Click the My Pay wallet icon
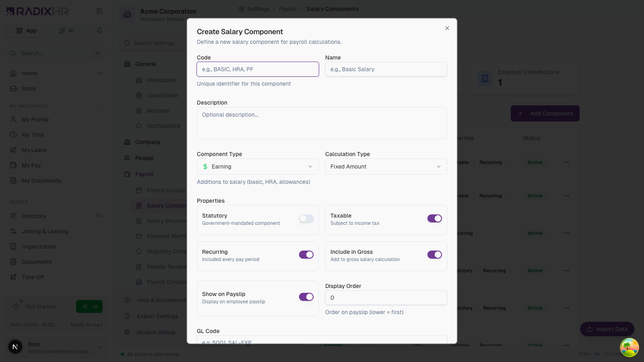Image resolution: width=644 pixels, height=362 pixels. tap(13, 165)
